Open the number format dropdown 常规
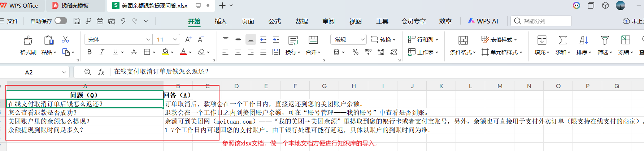Screen dimensions: 644x151 pyautogui.click(x=348, y=39)
